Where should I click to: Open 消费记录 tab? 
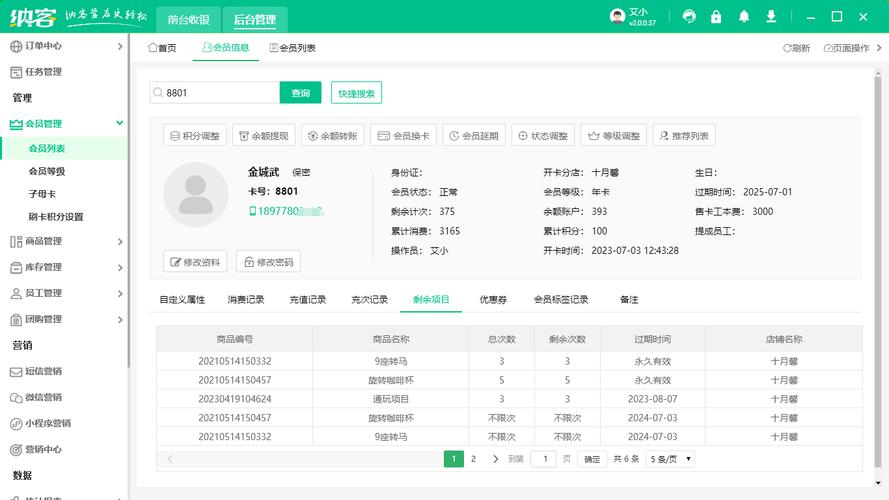(245, 300)
